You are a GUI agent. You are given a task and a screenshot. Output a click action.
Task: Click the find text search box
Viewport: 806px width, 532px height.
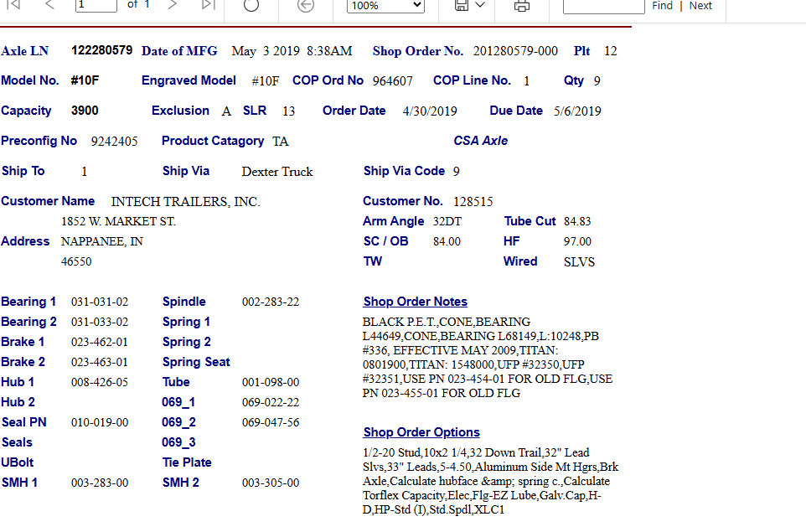point(603,6)
